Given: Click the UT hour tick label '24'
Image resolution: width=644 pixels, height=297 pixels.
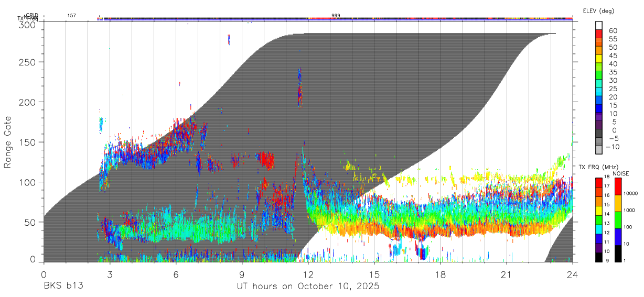Looking at the screenshot, I should (573, 274).
